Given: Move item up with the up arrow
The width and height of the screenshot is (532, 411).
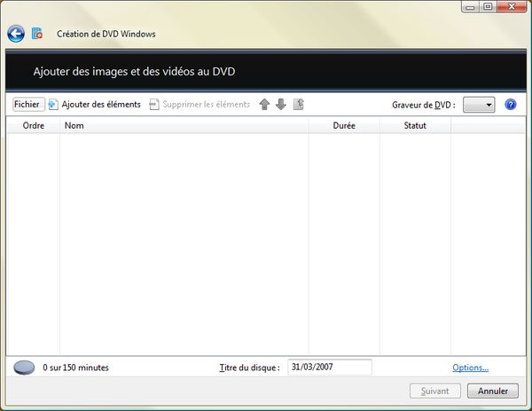Looking at the screenshot, I should pyautogui.click(x=264, y=105).
